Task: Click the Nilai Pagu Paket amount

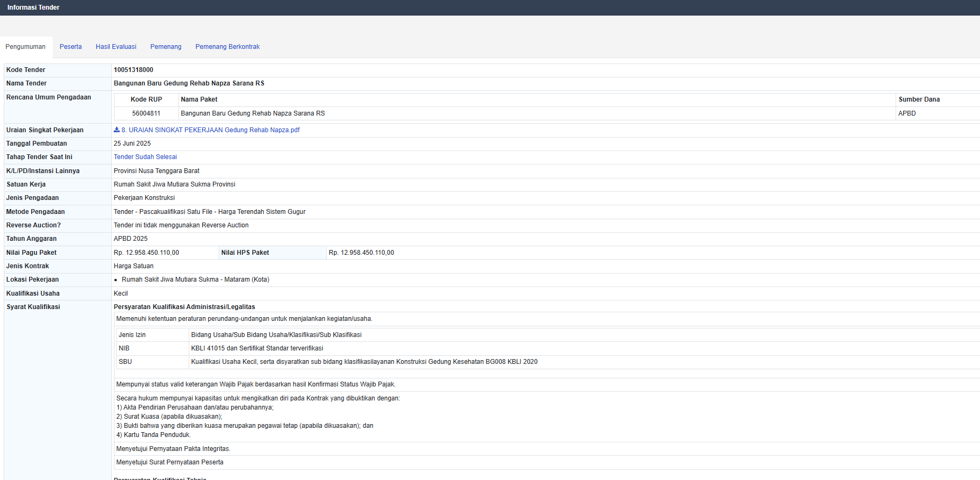Action: click(146, 253)
